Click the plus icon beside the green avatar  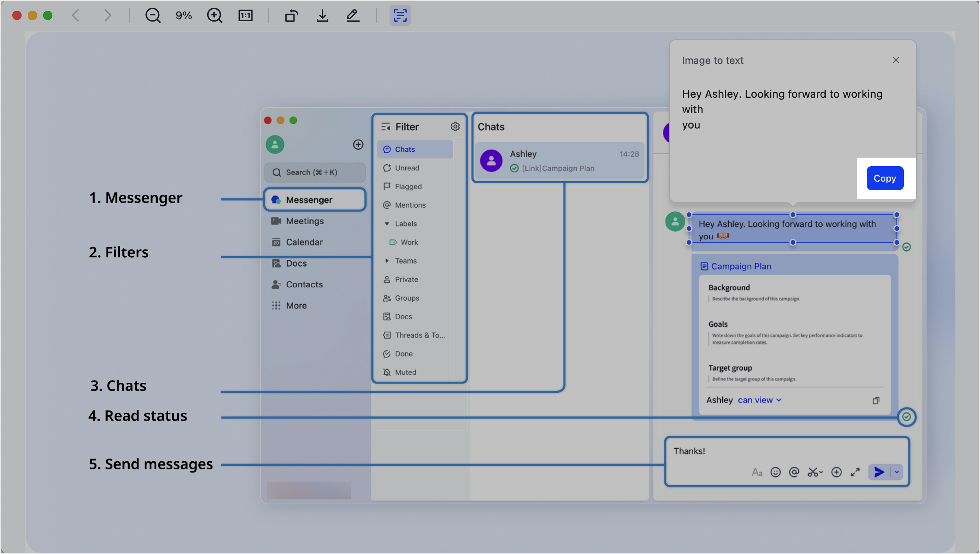(x=358, y=144)
